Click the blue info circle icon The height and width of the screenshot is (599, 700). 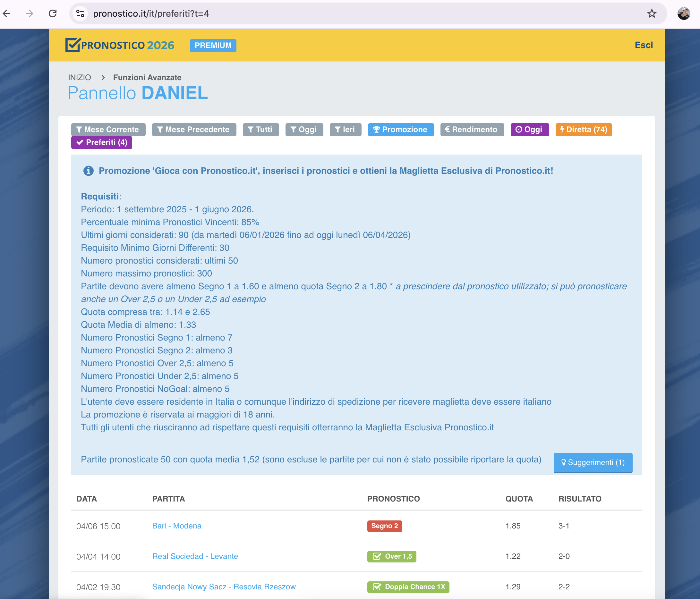tap(88, 171)
